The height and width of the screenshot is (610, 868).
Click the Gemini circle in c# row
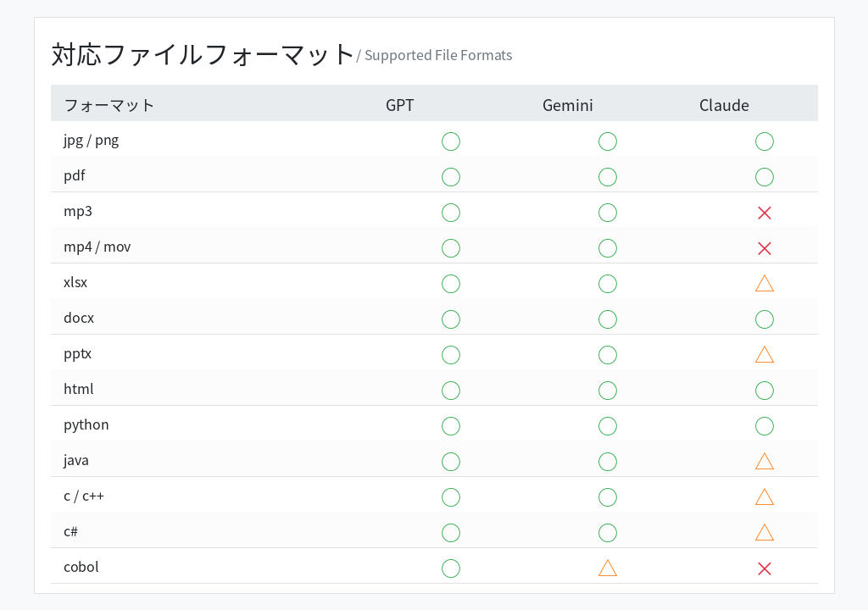[x=607, y=533]
